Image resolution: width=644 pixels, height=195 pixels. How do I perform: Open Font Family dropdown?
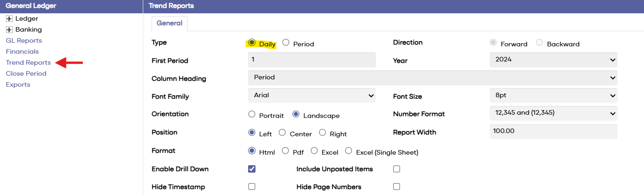click(311, 95)
